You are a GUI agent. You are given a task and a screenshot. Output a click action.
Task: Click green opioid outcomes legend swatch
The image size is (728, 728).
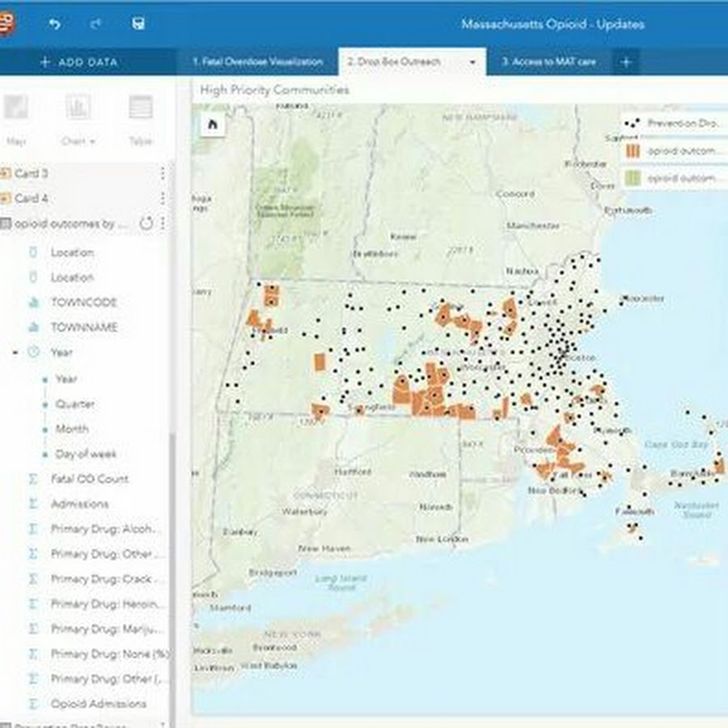(634, 178)
